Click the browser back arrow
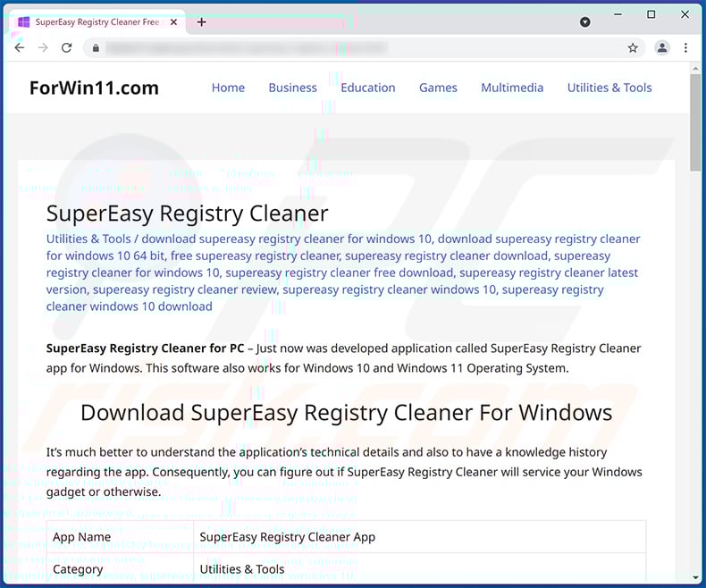The height and width of the screenshot is (588, 706). click(x=20, y=48)
